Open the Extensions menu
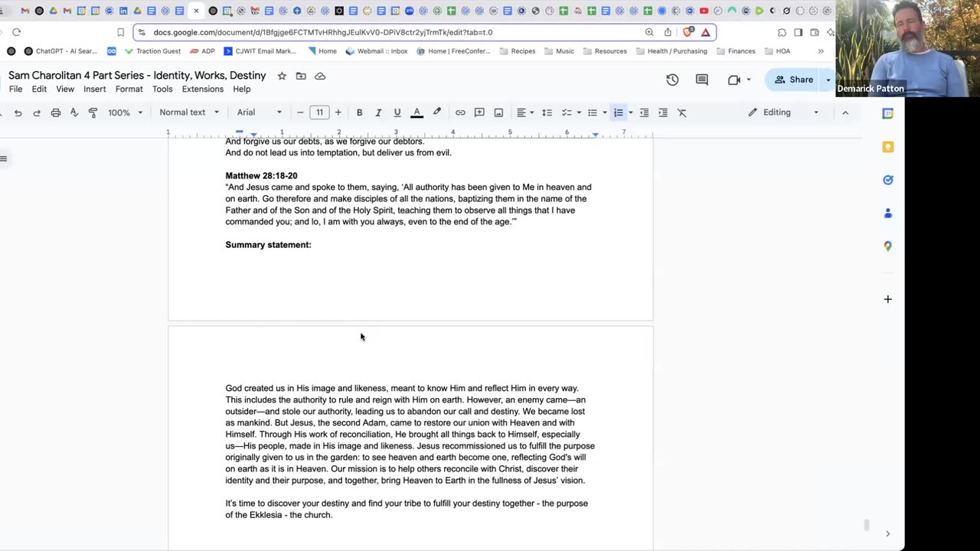This screenshot has height=551, width=980. 203,90
